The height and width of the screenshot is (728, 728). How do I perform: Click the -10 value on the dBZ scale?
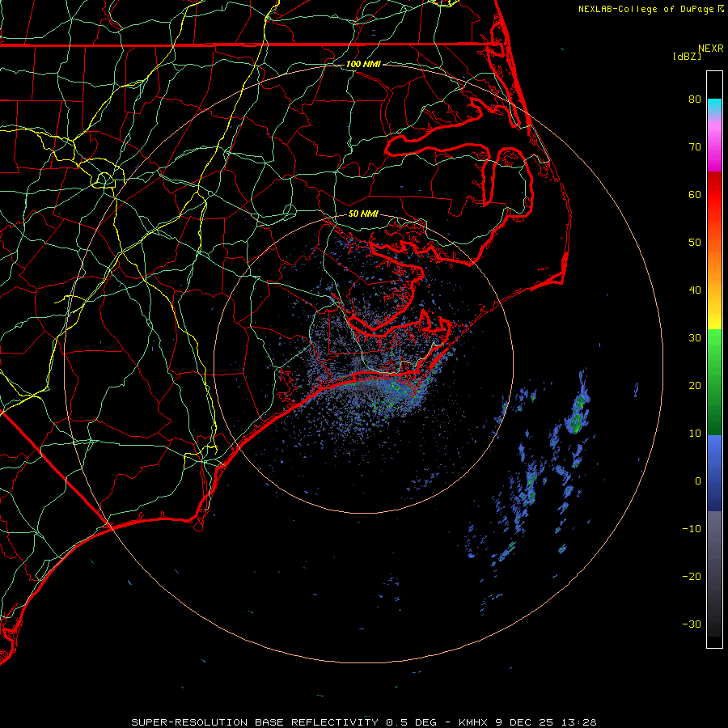[x=692, y=528]
